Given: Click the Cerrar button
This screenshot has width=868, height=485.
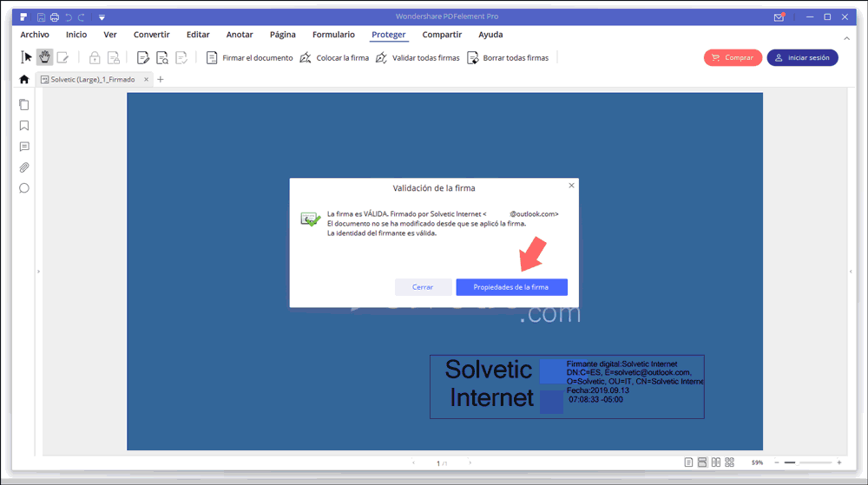Looking at the screenshot, I should (423, 287).
